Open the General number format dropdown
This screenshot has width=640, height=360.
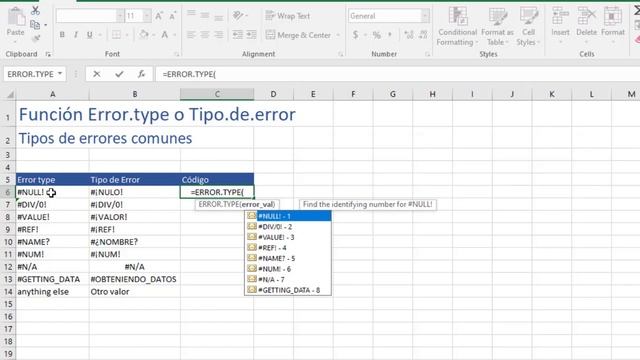tap(425, 16)
